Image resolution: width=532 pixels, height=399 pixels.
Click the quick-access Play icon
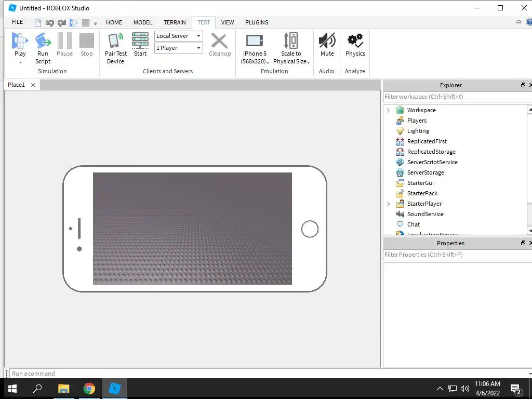point(73,23)
